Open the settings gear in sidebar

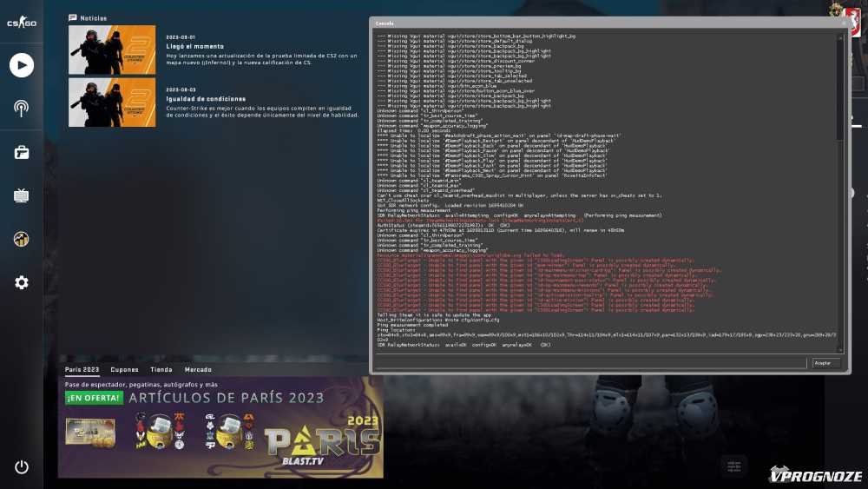(22, 282)
